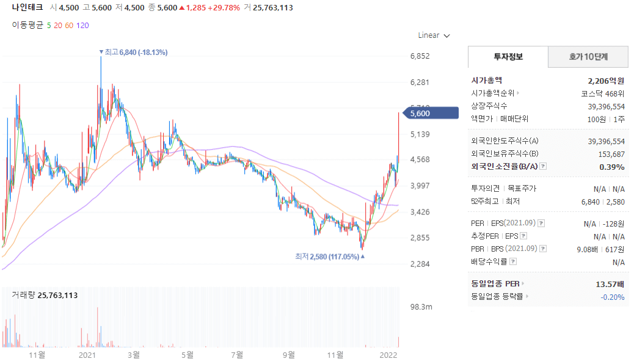Select the 20-day moving average legend
This screenshot has height=364, width=634.
58,26
